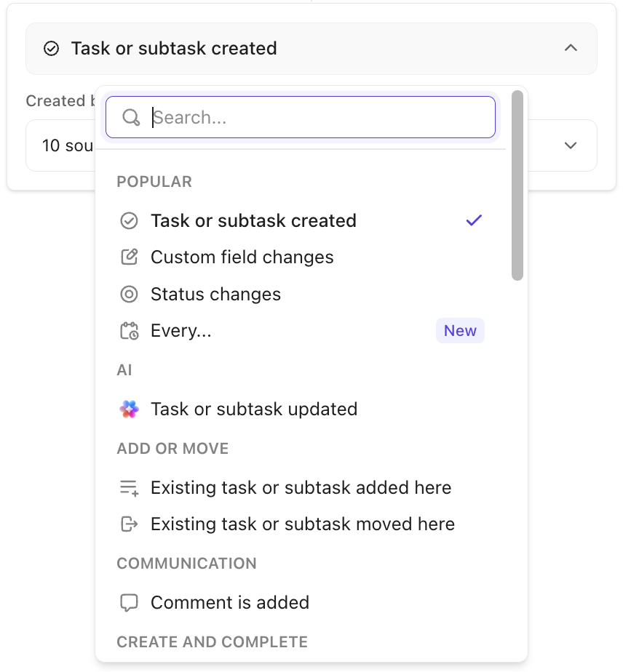Select the Every... trigger option
623x672 pixels.
[180, 330]
